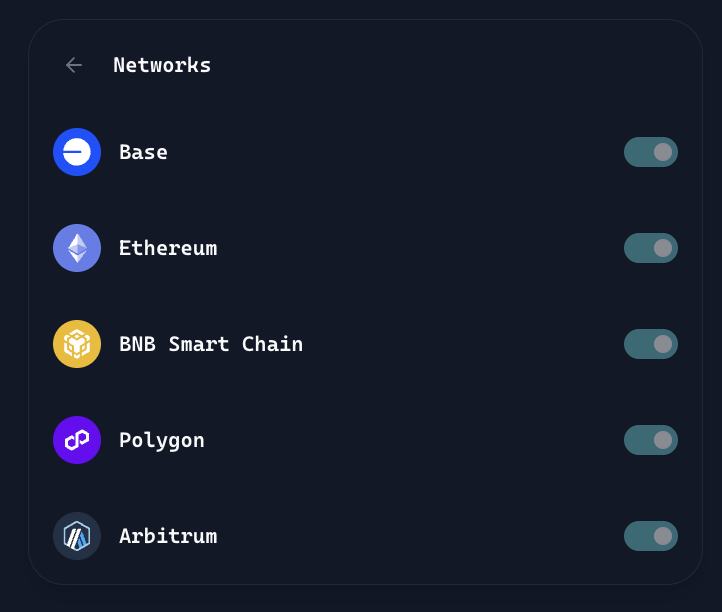Click the back arrow icon
Viewport: 722px width, 612px height.
(x=74, y=65)
